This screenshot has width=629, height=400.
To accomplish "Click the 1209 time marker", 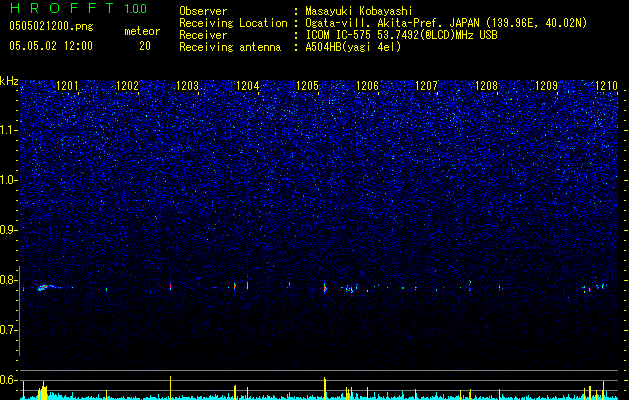I will [x=547, y=86].
